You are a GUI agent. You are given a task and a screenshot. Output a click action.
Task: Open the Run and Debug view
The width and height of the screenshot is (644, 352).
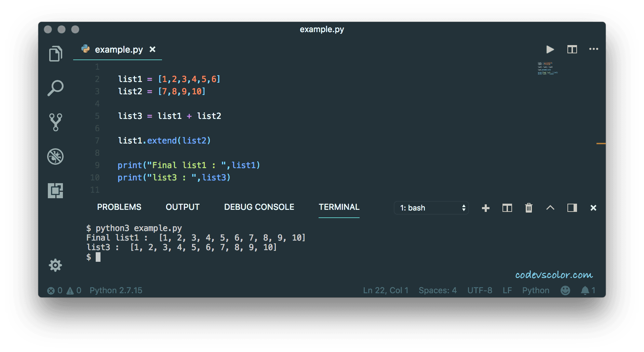pyautogui.click(x=55, y=157)
